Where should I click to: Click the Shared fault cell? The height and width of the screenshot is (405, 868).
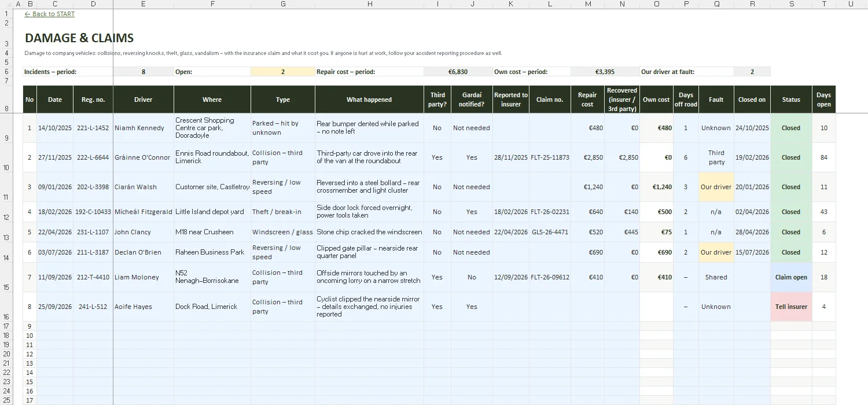click(x=716, y=277)
